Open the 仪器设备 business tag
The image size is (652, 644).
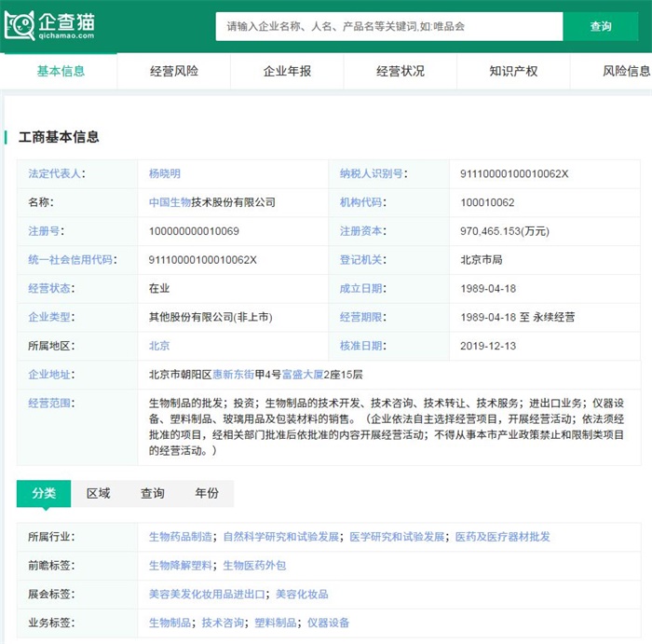click(328, 623)
